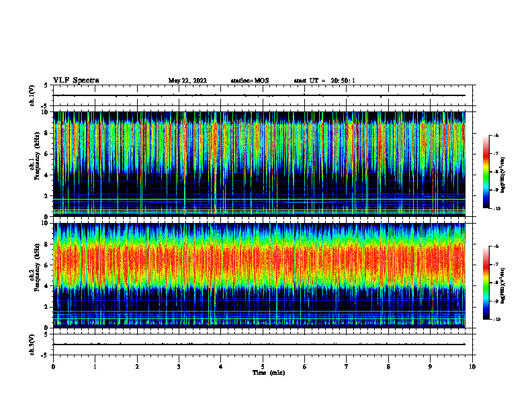Click the time axis tick label "7"
The width and height of the screenshot is (532, 411).
tap(347, 367)
